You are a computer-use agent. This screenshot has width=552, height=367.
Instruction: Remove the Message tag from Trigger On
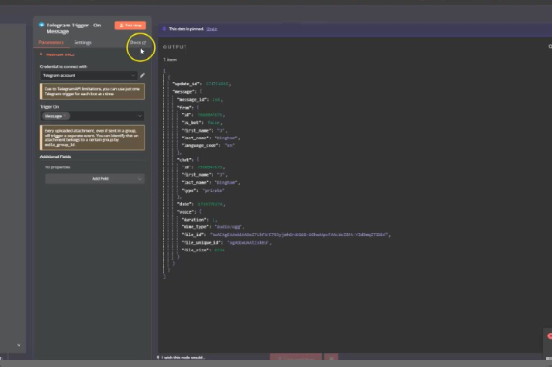coord(65,116)
